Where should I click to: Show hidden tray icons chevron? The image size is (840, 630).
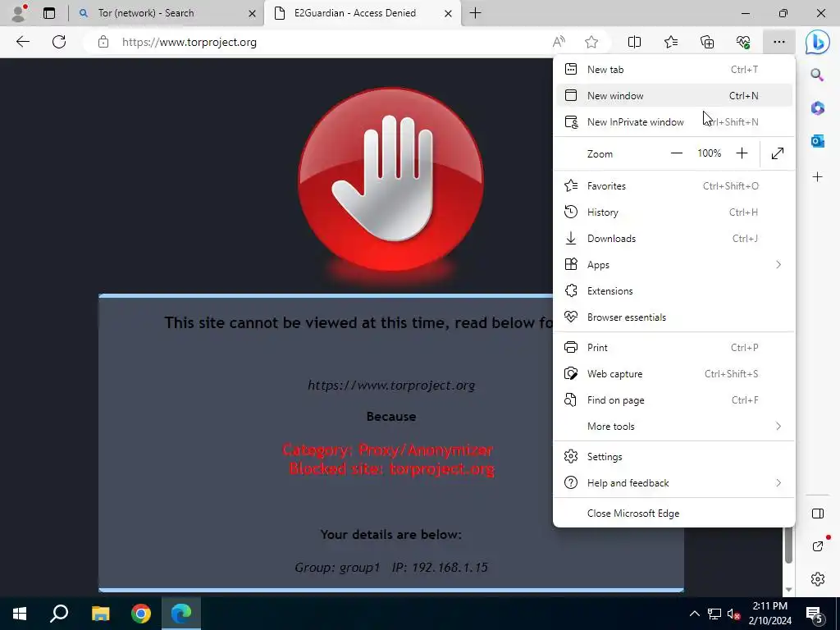pyautogui.click(x=694, y=614)
